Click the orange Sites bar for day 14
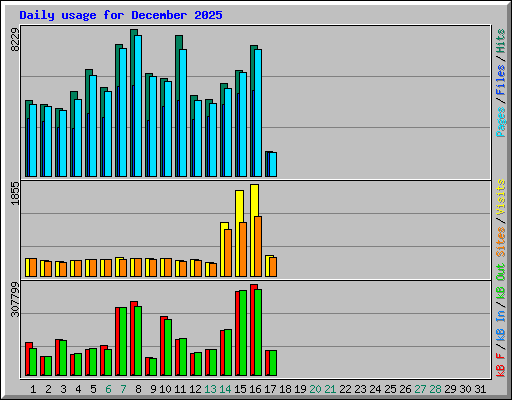512x400 pixels. click(228, 253)
